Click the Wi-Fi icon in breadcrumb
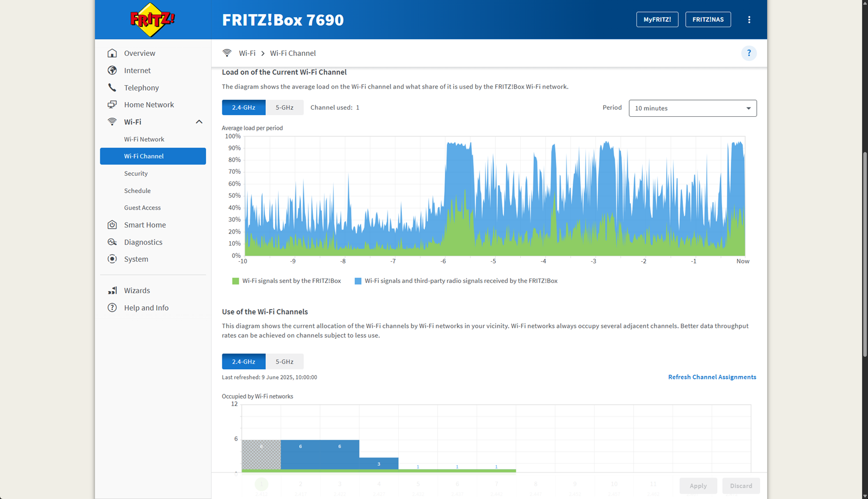This screenshot has height=499, width=868. tap(227, 53)
